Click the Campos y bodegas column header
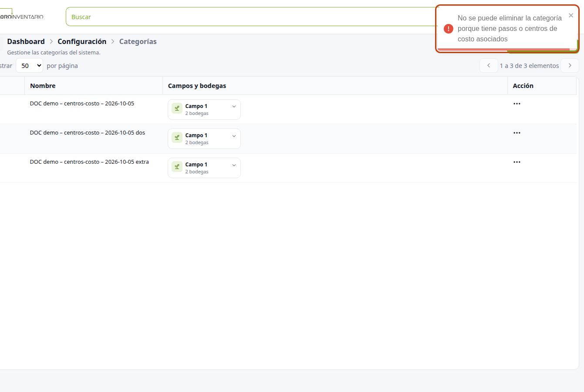 tap(197, 86)
